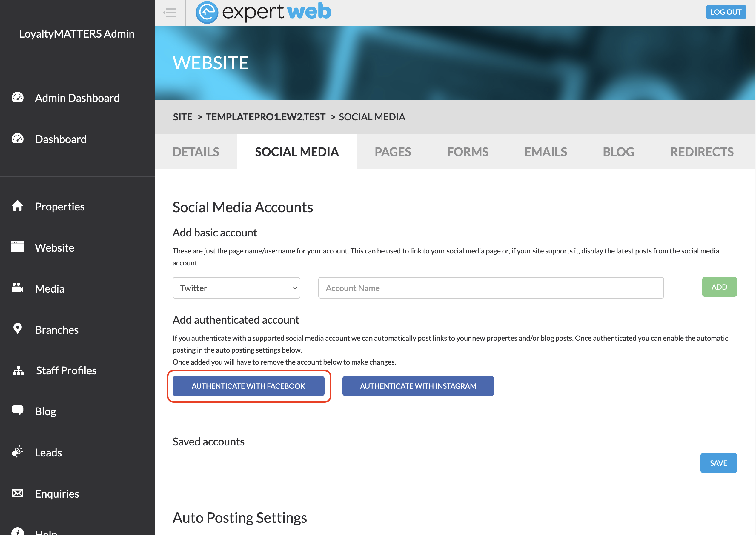Click the Enquiries envelope icon
756x535 pixels.
17,493
